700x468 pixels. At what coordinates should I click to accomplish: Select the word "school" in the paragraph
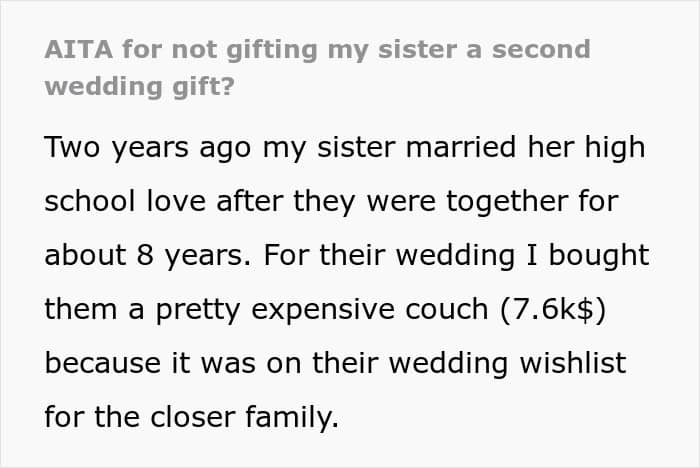[90, 201]
